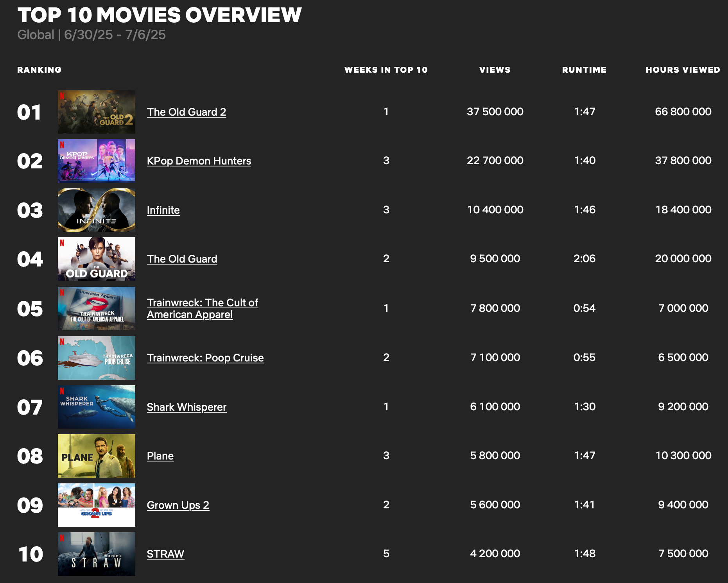Click the 1:46 runtime value
Viewport: 728px width, 583px height.
585,210
